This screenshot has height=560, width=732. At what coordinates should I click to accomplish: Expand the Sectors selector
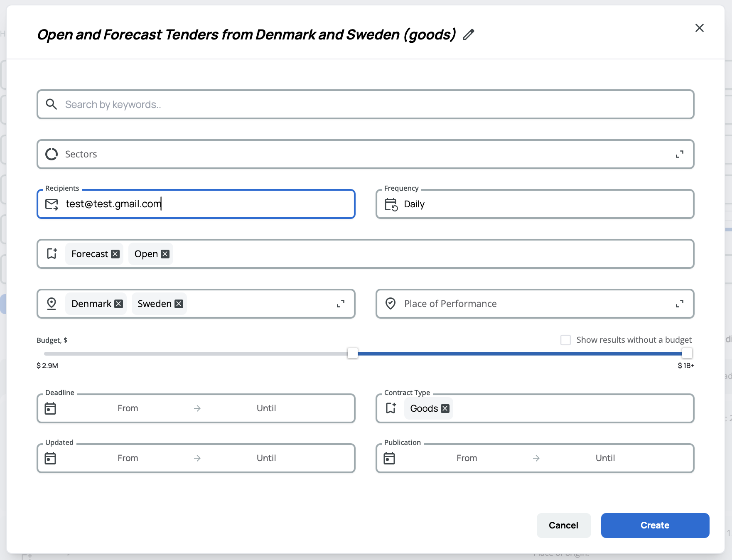click(x=679, y=154)
